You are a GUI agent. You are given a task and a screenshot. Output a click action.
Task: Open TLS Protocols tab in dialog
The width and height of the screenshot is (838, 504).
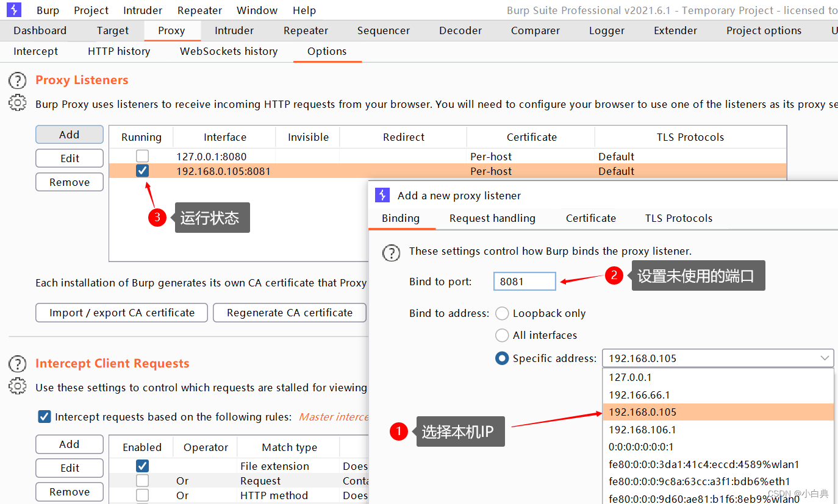[679, 218]
